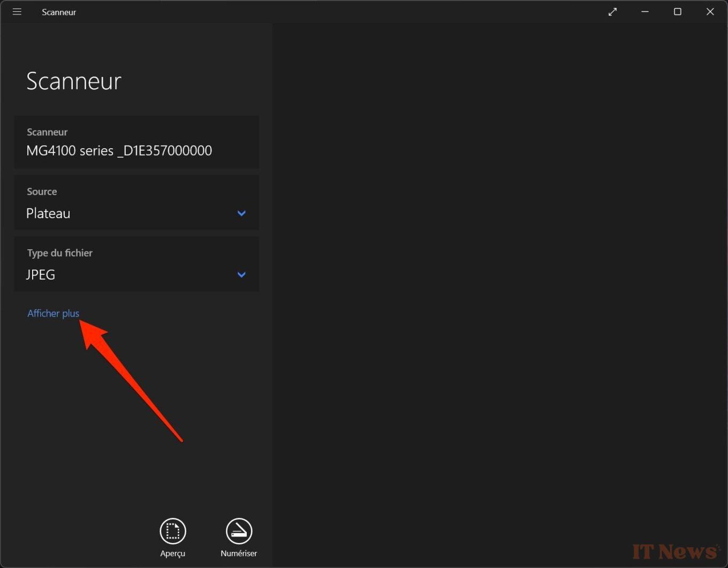Click the large Scanneur heading
The width and height of the screenshot is (728, 568).
click(74, 81)
